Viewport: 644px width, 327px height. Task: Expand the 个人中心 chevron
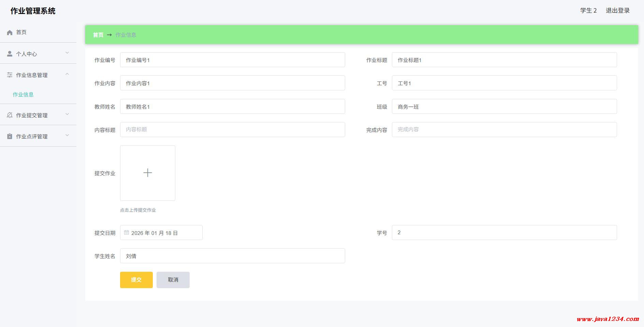tap(67, 53)
